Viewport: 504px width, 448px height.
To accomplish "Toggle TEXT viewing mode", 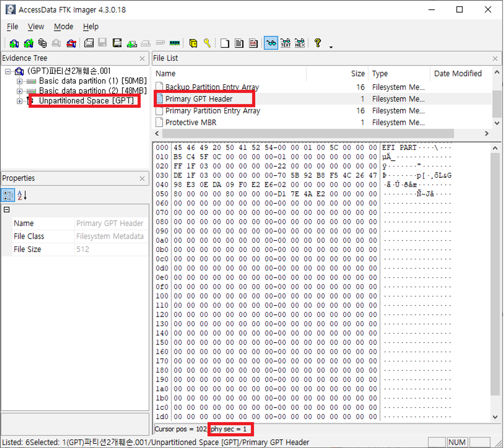I will tap(285, 43).
